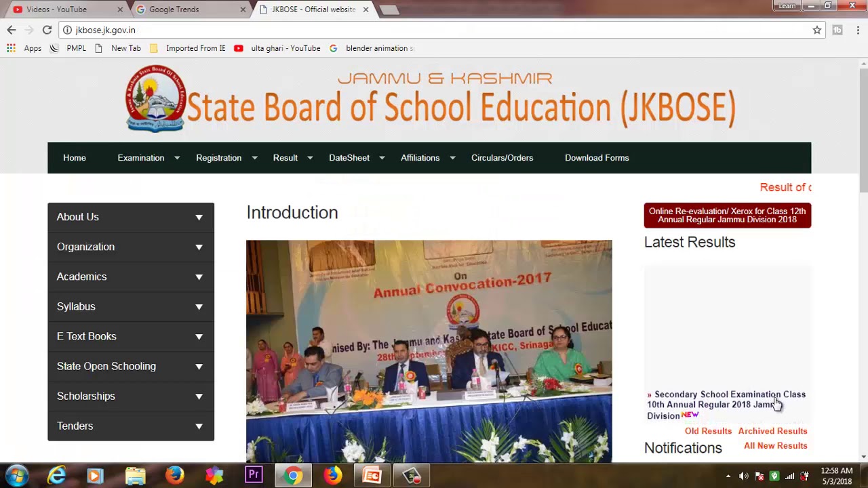Expand the Organization sidebar section
This screenshot has width=868, height=488.
click(x=131, y=247)
